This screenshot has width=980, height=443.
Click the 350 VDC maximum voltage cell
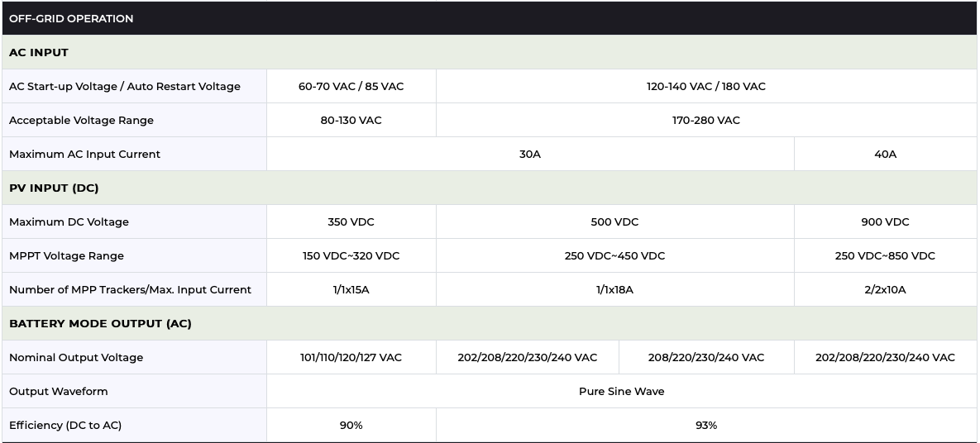coord(351,221)
